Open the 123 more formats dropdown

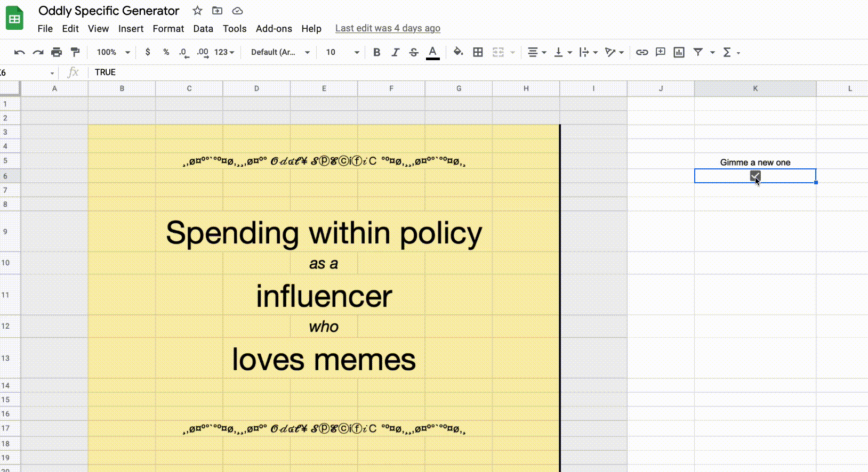click(224, 52)
